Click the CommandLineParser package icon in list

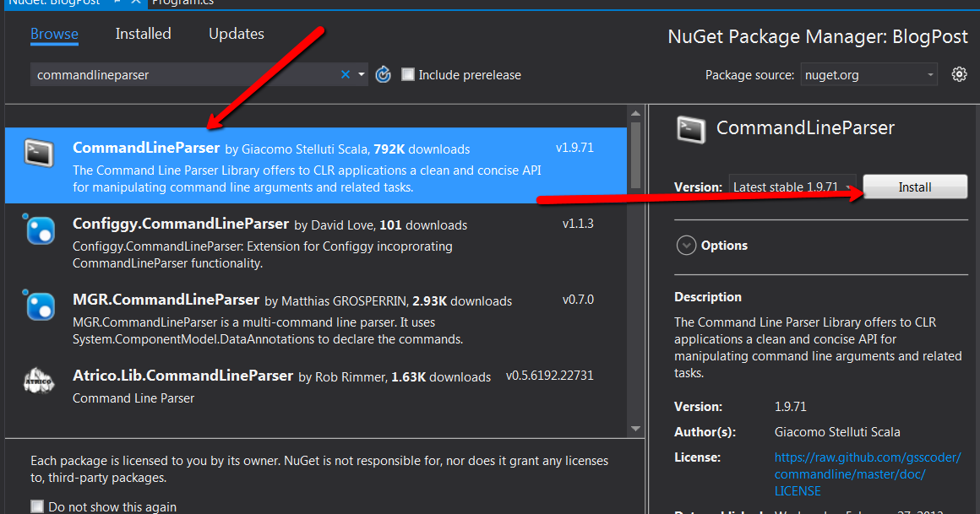pyautogui.click(x=39, y=153)
